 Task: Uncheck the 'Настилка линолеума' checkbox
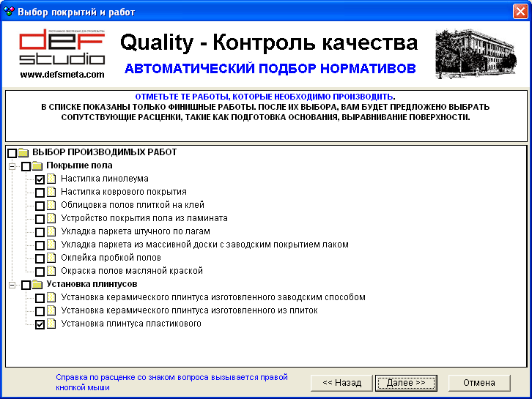40,179
